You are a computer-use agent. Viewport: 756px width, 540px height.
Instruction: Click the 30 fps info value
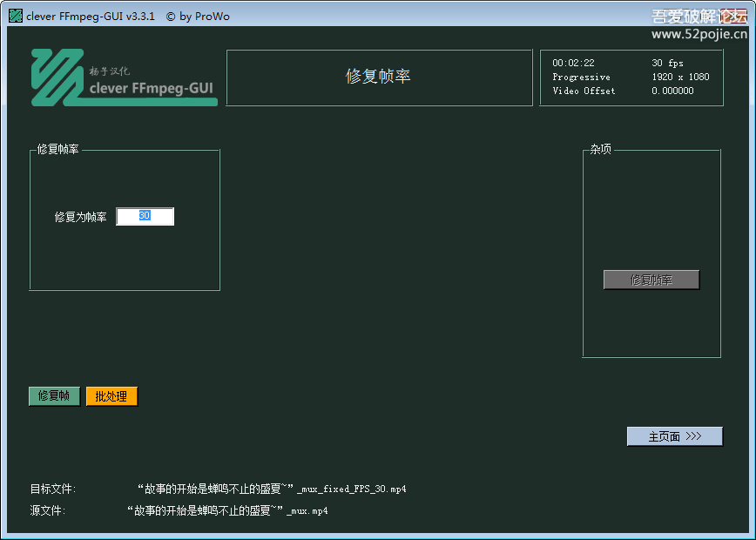pos(667,64)
